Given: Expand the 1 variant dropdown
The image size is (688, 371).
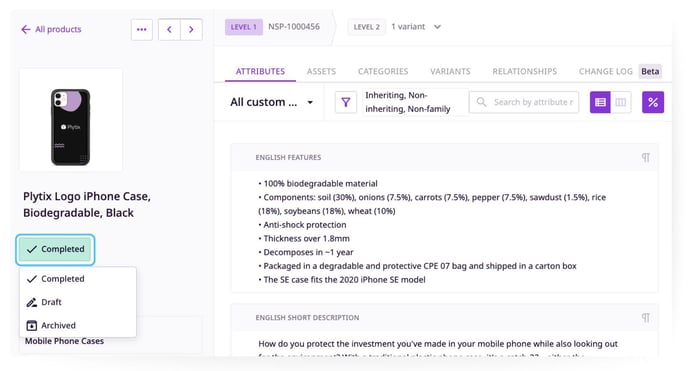Looking at the screenshot, I should 416,27.
